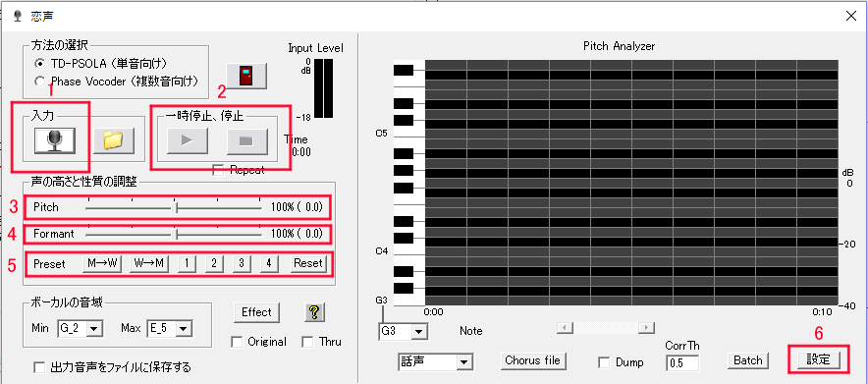Apply the M→W preset
Screen dimensions: 868x384
click(x=102, y=264)
